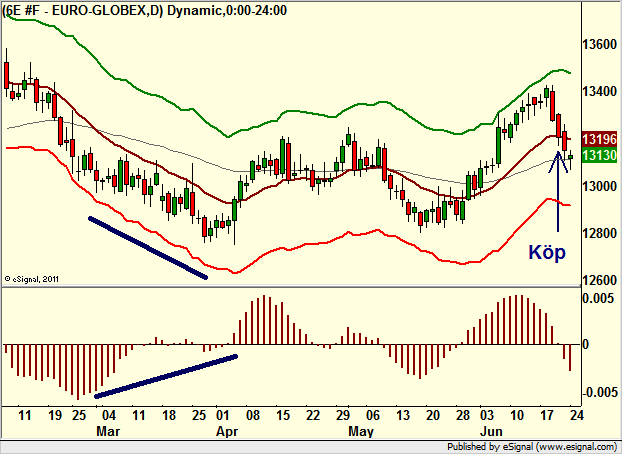Click the 13196 red price label
622x454 pixels.
[600, 139]
